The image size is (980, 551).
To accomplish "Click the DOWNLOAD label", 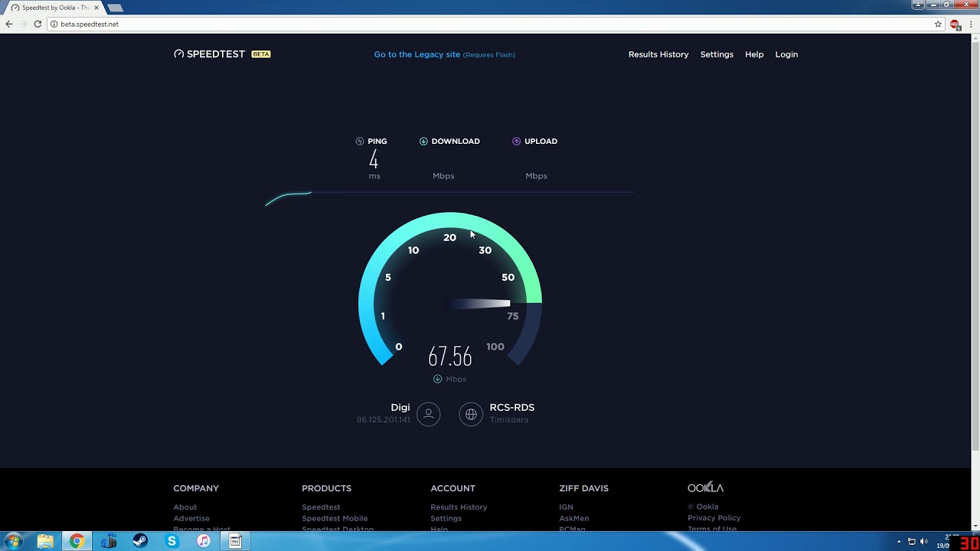I will pyautogui.click(x=456, y=142).
